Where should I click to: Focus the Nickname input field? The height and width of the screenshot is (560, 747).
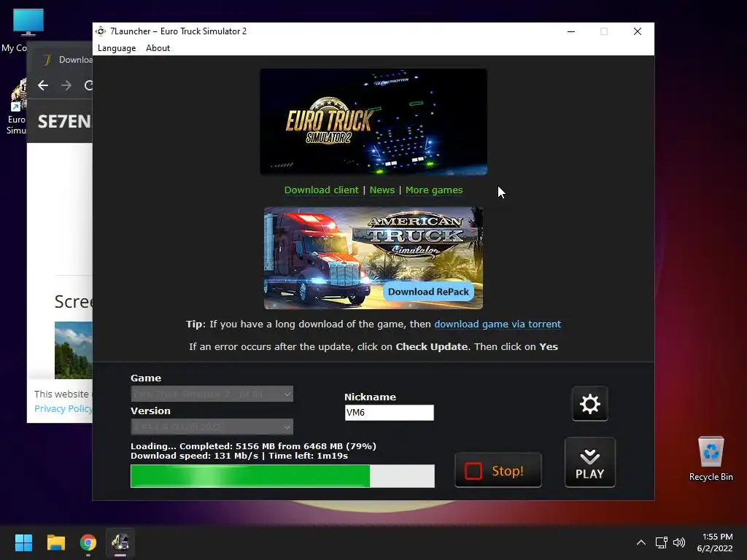(x=390, y=413)
